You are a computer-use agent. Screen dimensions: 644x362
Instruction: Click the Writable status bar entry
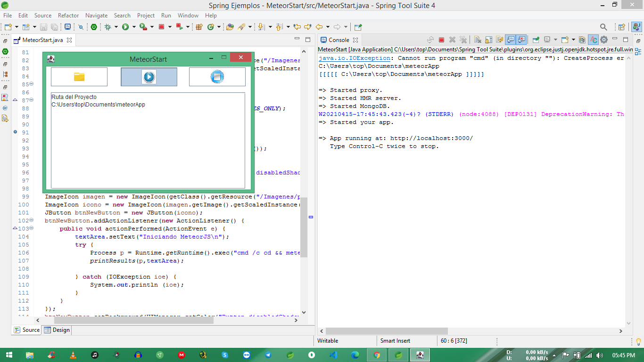(328, 341)
